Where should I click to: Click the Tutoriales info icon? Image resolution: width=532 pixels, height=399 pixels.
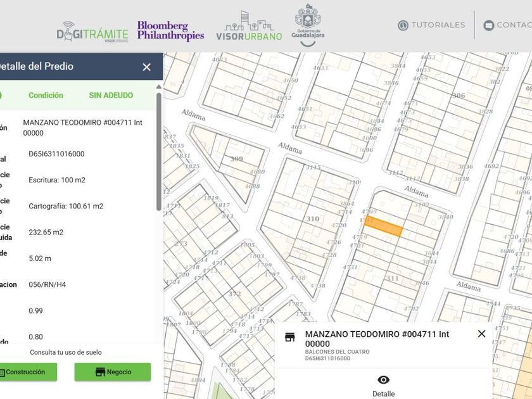[403, 25]
